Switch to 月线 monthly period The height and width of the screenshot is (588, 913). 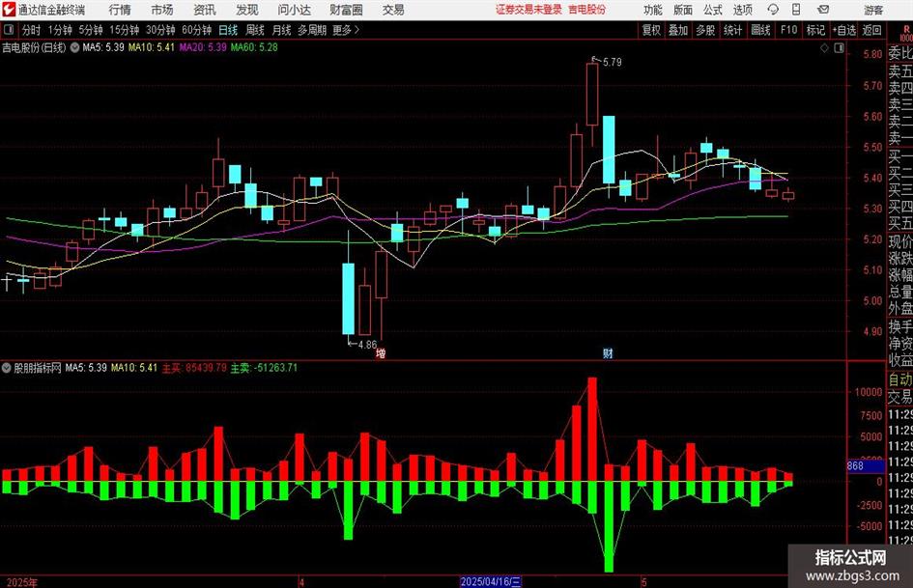[282, 30]
